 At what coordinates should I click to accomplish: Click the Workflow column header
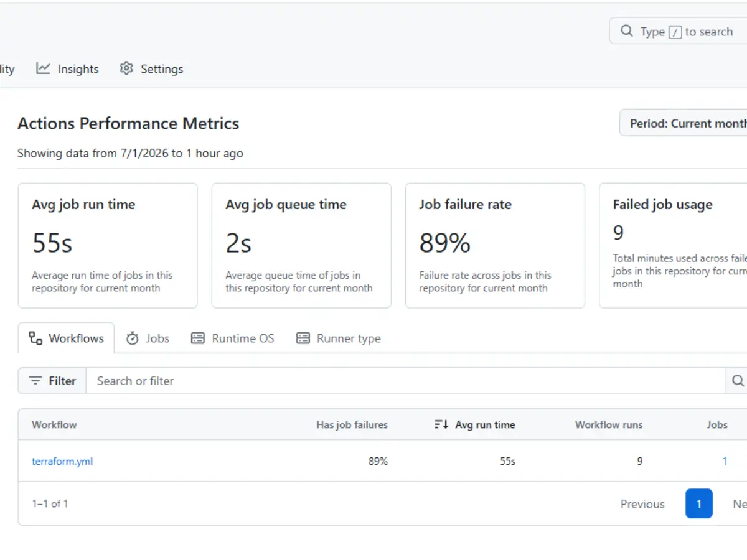coord(54,424)
